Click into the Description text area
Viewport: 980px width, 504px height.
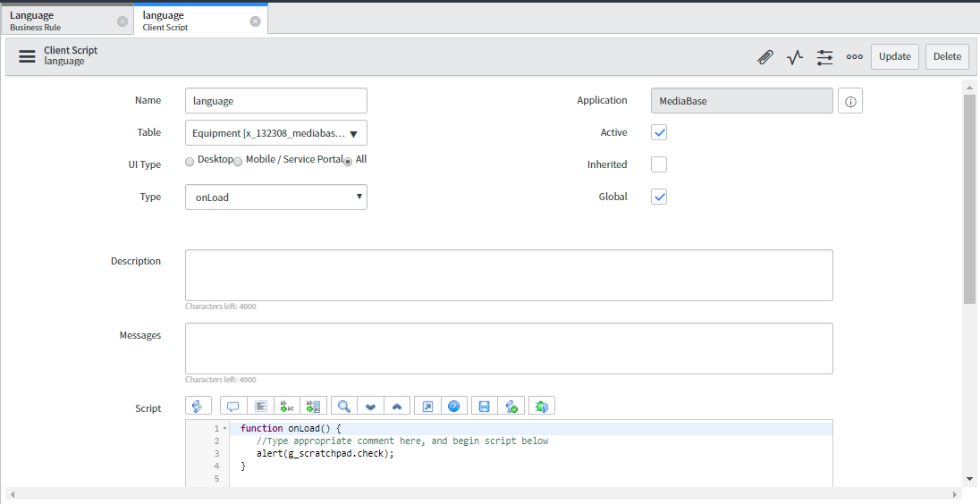click(x=509, y=275)
